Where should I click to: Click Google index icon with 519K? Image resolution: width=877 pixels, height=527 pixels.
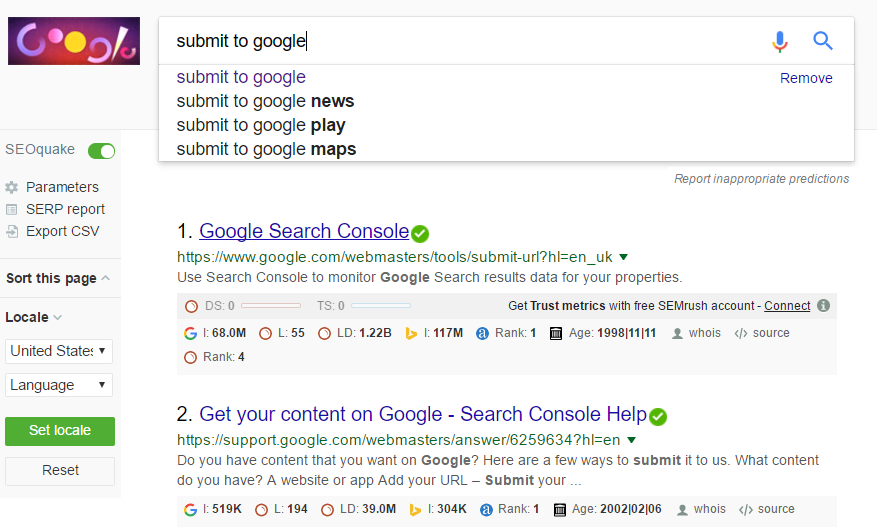point(190,510)
